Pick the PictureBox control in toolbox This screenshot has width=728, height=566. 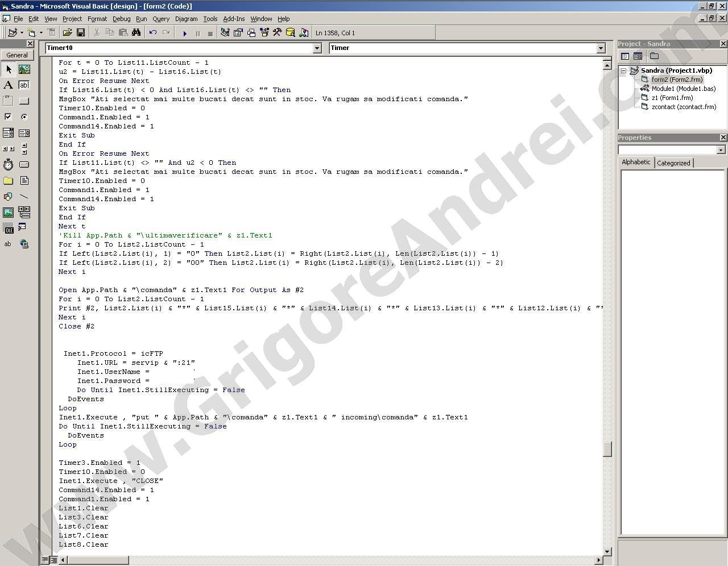[x=24, y=69]
